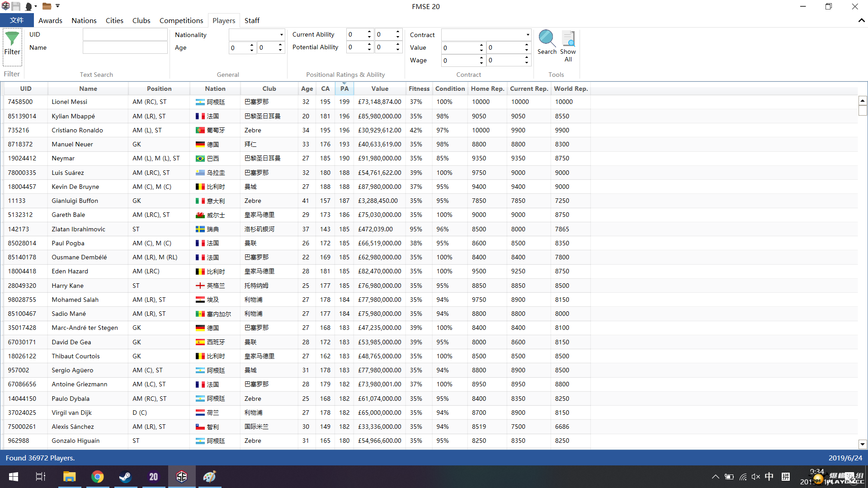Sort table by UID column header

[x=26, y=89]
